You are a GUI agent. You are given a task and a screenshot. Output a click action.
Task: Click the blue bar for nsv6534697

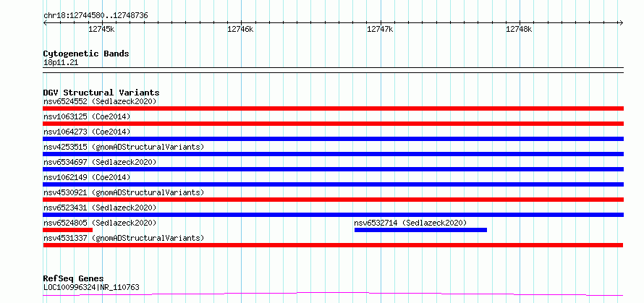333,169
